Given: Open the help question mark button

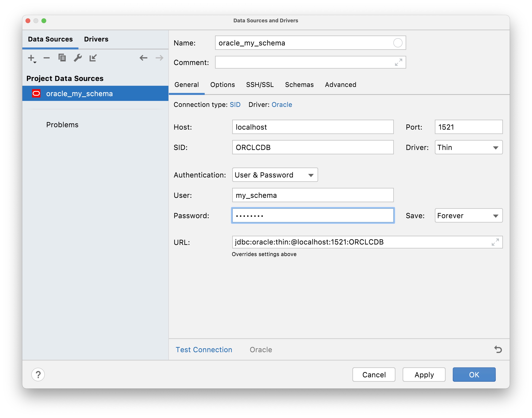Looking at the screenshot, I should pos(38,375).
